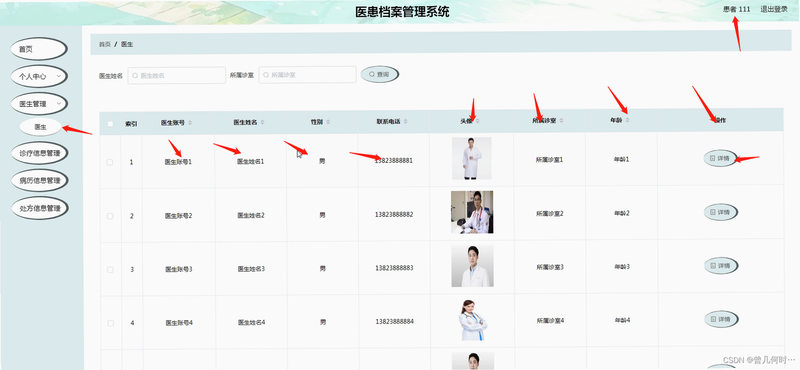Open 诊疗信息管理 in the sidebar

click(x=40, y=153)
